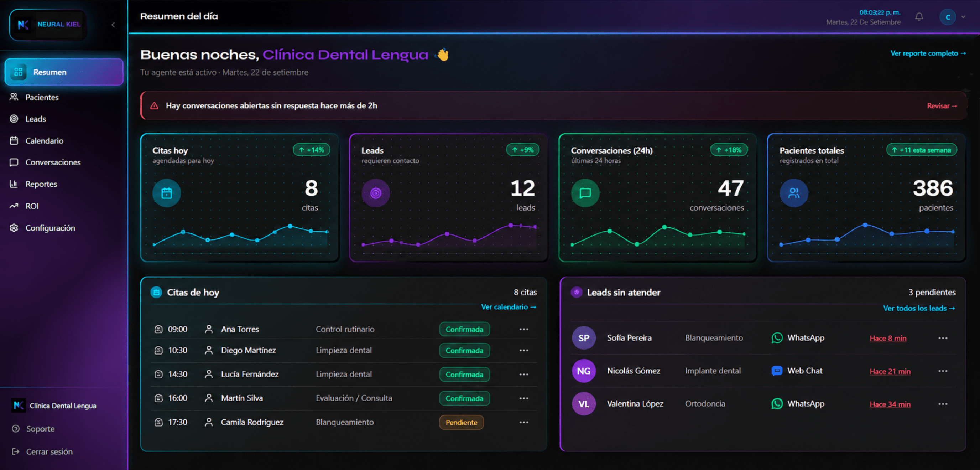This screenshot has width=980, height=470.
Task: Navigate to Calendario
Action: (44, 141)
